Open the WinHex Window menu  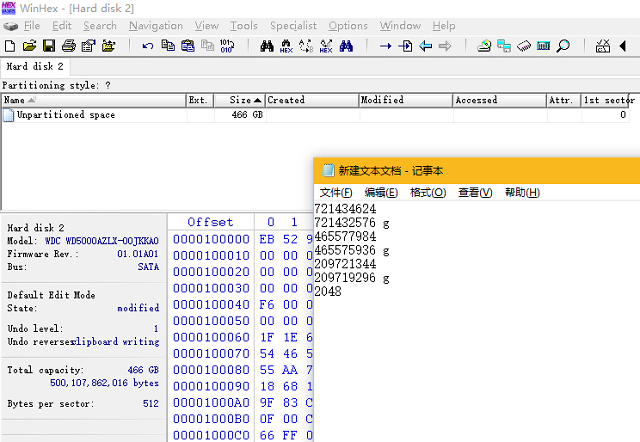click(400, 26)
